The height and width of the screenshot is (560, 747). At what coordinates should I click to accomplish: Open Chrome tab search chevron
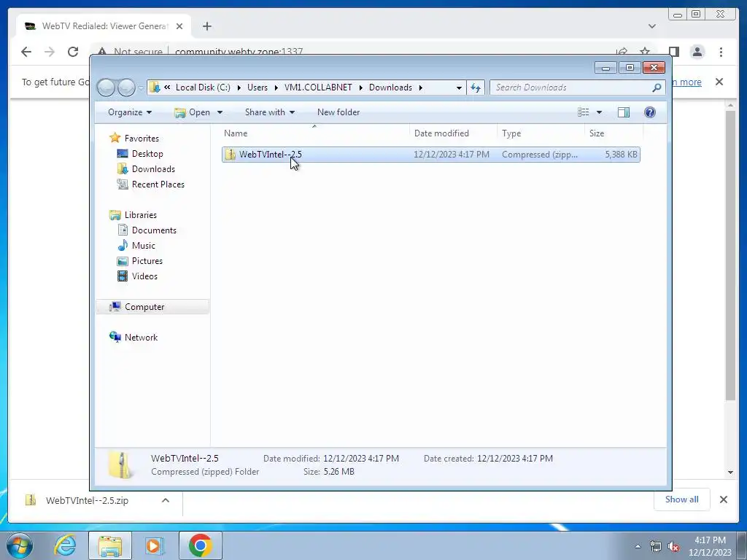coord(652,26)
